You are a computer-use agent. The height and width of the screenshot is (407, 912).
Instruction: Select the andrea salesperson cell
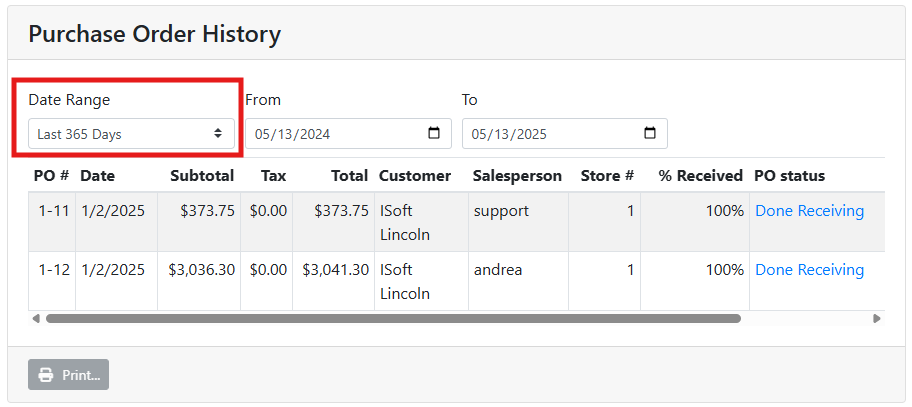[x=498, y=270]
